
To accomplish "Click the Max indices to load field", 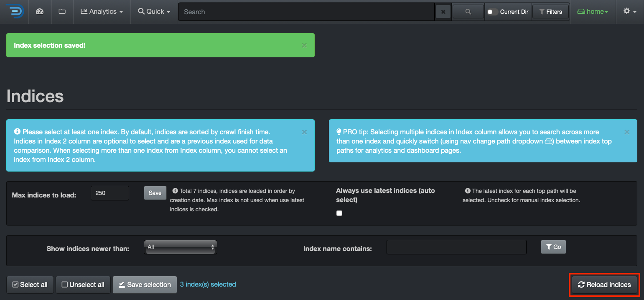I will (x=109, y=193).
